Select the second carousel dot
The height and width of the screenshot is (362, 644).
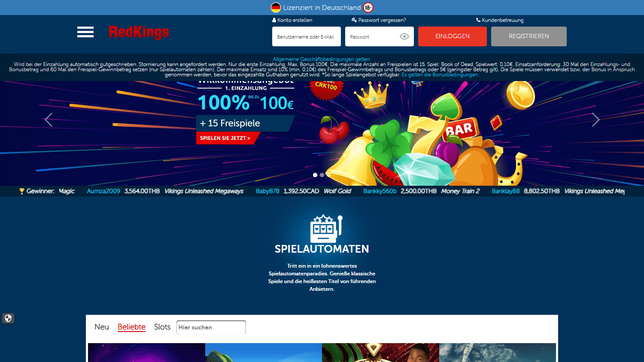(322, 175)
